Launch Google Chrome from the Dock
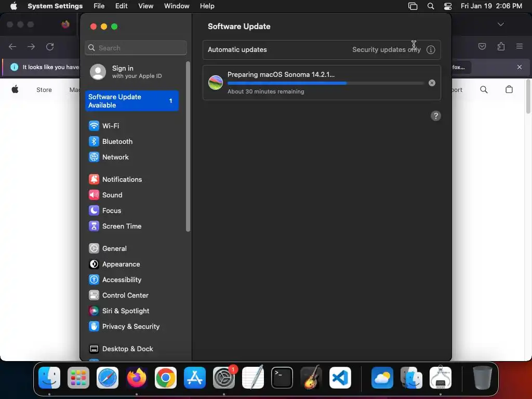Image resolution: width=532 pixels, height=399 pixels. point(166,378)
